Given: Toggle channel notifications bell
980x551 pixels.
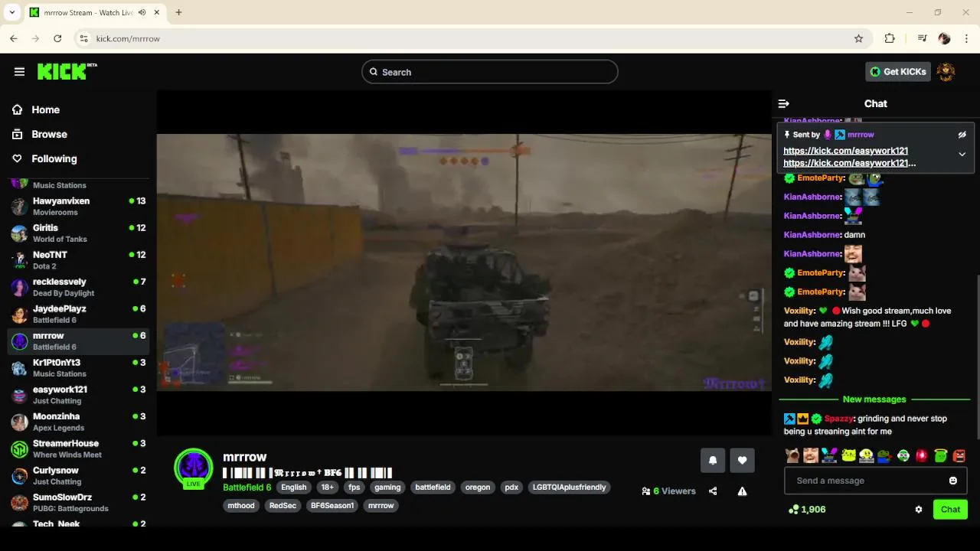Looking at the screenshot, I should tap(713, 460).
